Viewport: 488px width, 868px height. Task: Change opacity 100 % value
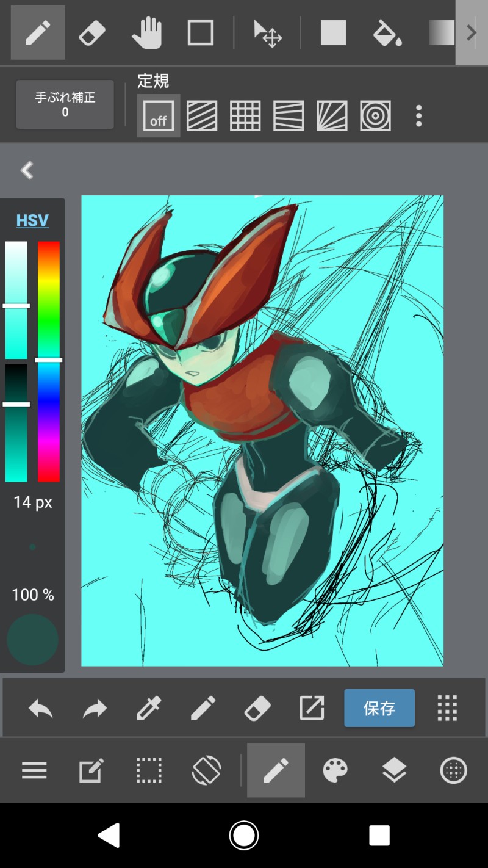coord(33,595)
